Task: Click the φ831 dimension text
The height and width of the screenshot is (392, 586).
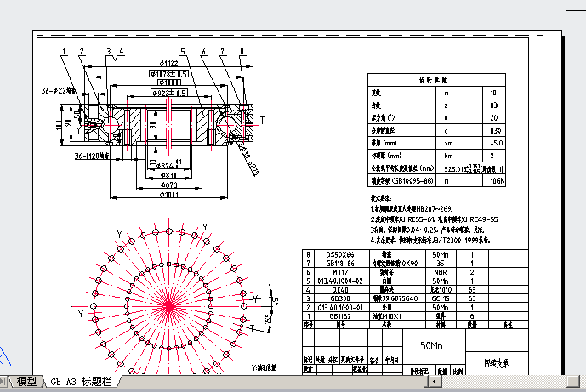Action: point(168,174)
